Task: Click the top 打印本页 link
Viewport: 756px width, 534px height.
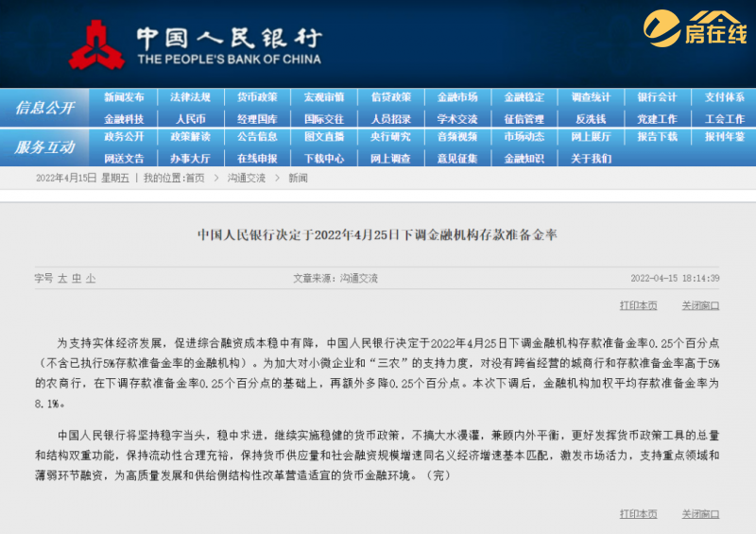Action: pos(638,305)
